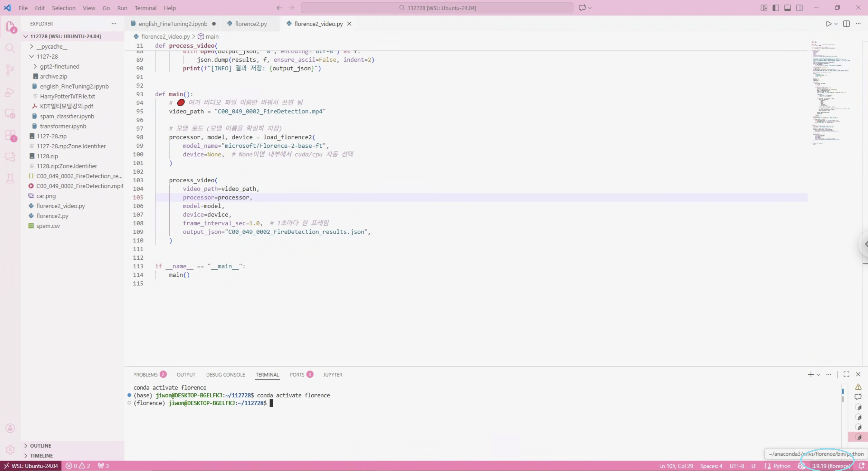Open the Terminal menu
This screenshot has height=471, width=868.
[x=145, y=8]
